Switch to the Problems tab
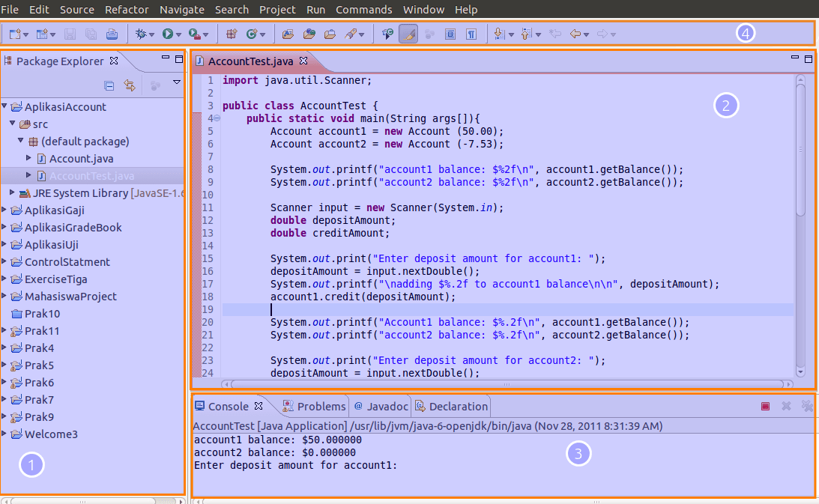Viewport: 819px width, 504px height. point(315,407)
